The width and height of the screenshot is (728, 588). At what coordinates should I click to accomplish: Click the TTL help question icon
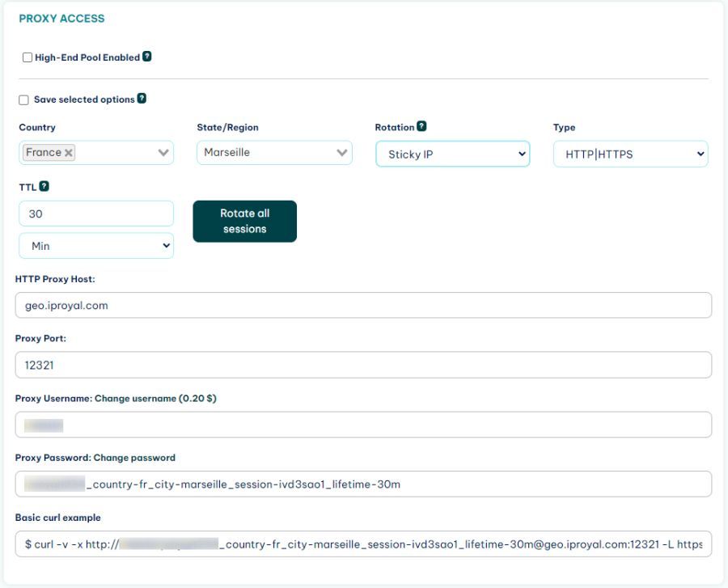coord(44,186)
